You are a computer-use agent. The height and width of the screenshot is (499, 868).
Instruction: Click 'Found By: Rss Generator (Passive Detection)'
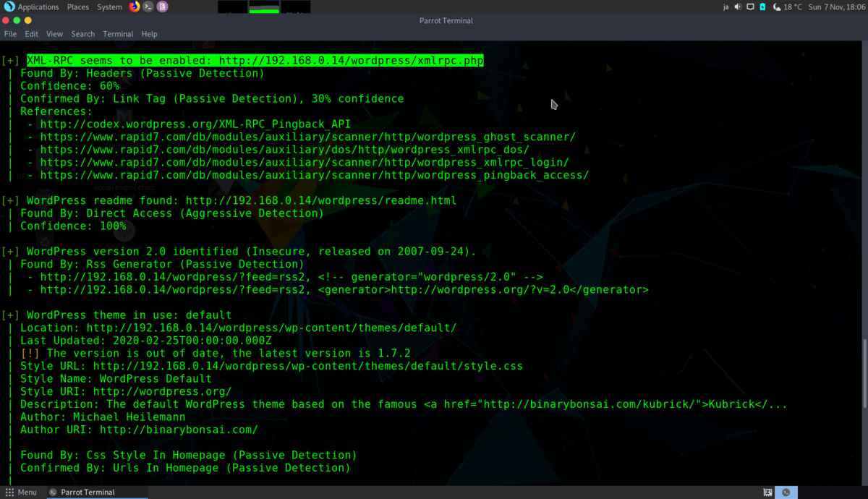[x=162, y=264]
